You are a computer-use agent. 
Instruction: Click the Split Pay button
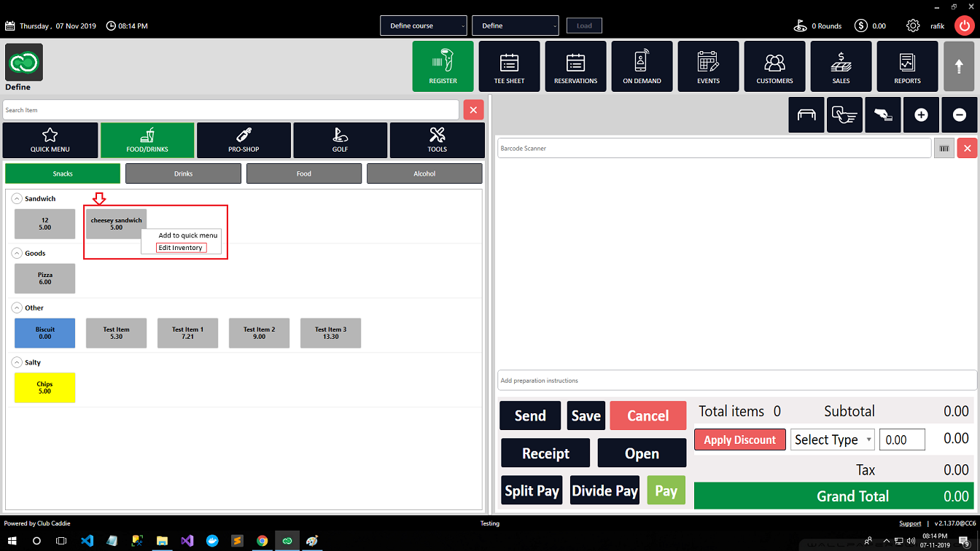[532, 491]
